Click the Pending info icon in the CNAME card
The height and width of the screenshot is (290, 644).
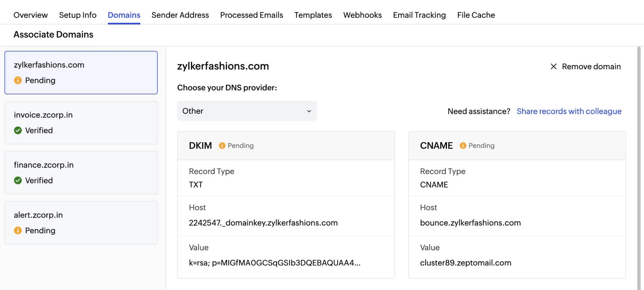click(463, 145)
